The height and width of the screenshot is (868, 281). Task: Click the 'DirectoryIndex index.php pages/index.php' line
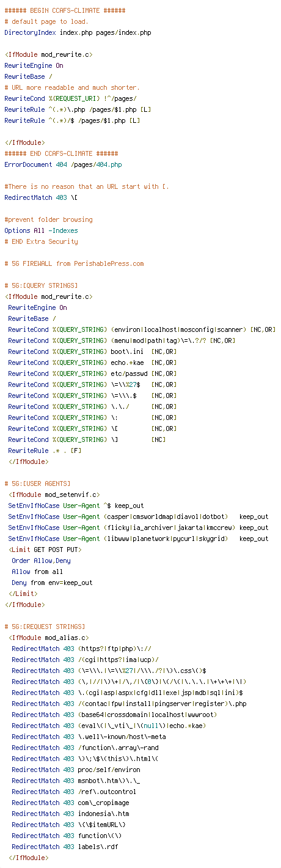[x=78, y=32]
